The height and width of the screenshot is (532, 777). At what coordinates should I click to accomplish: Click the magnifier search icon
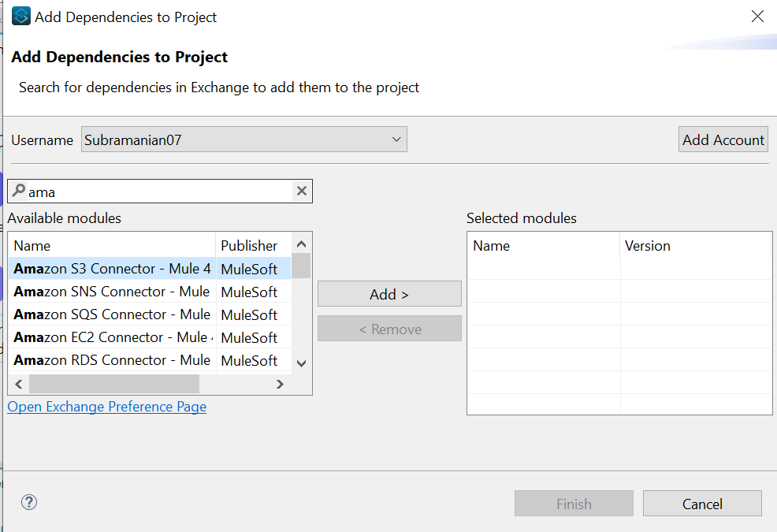18,191
